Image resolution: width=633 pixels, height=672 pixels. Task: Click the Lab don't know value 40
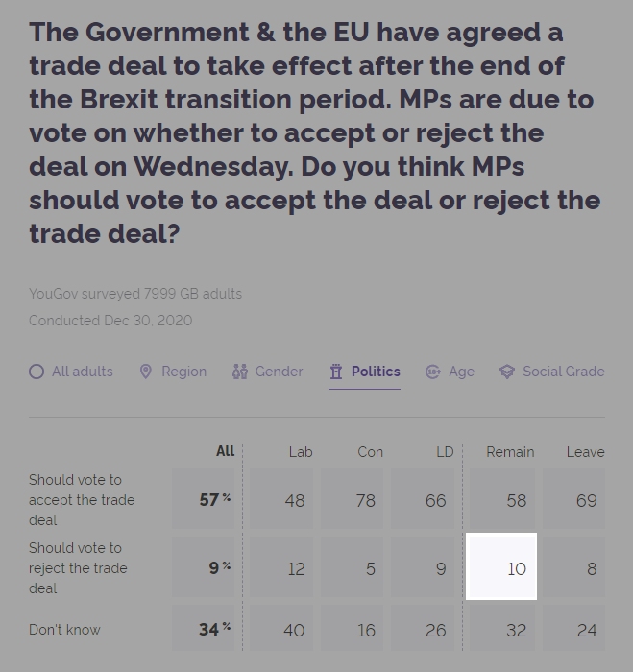(281, 628)
